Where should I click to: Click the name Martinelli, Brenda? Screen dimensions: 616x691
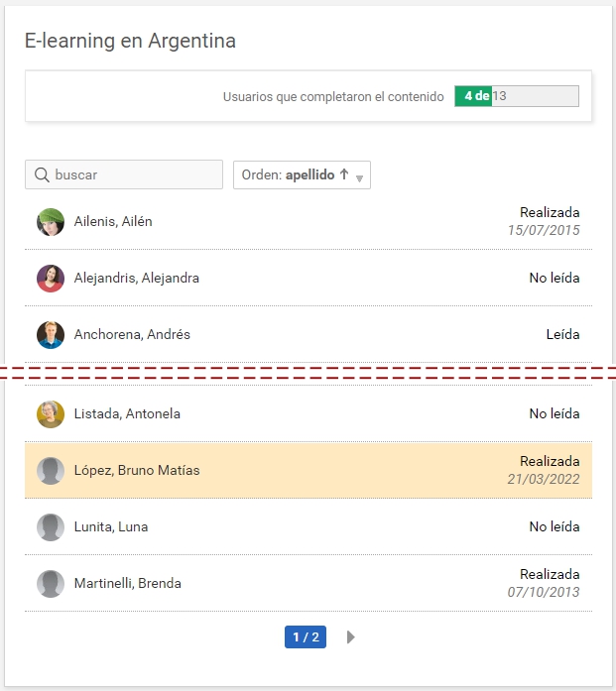(x=128, y=584)
